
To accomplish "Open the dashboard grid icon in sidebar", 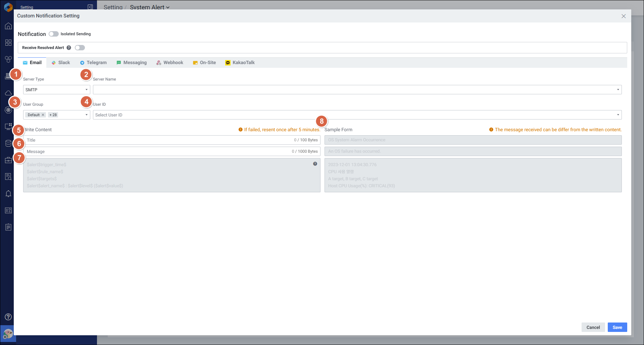I will (8, 43).
